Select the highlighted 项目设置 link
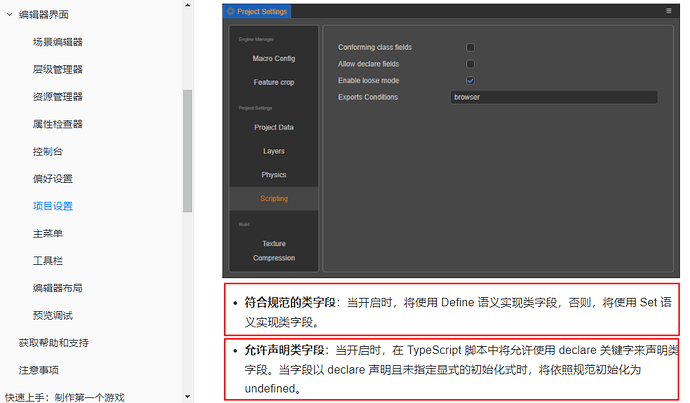The height and width of the screenshot is (403, 690). 53,206
